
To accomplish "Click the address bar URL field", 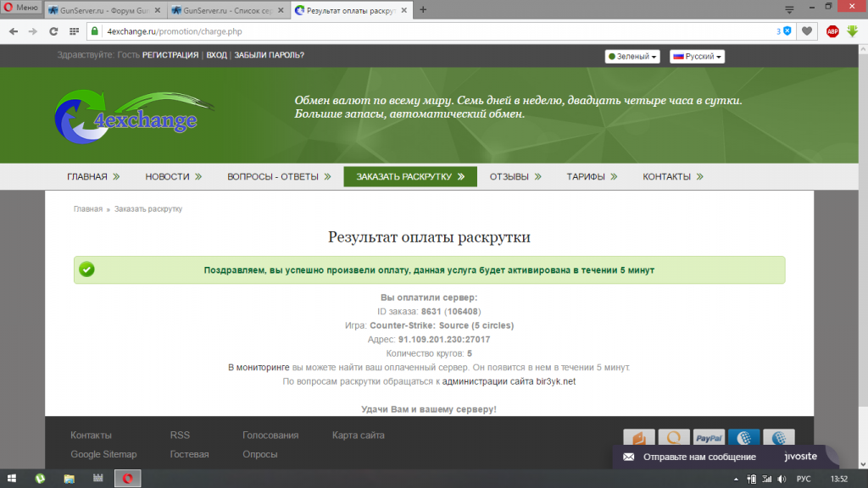I will coord(424,31).
